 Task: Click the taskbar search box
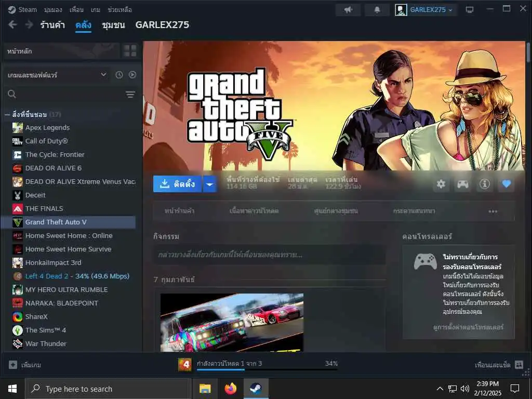108,389
